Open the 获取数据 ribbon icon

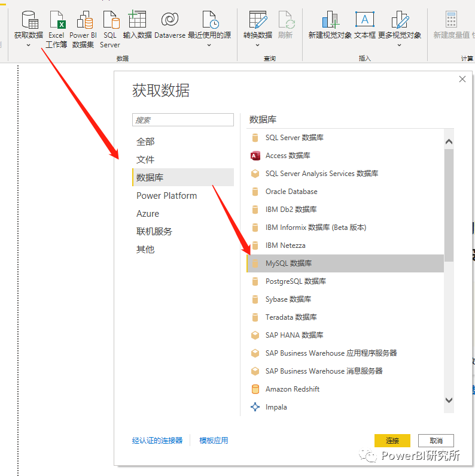[30, 20]
